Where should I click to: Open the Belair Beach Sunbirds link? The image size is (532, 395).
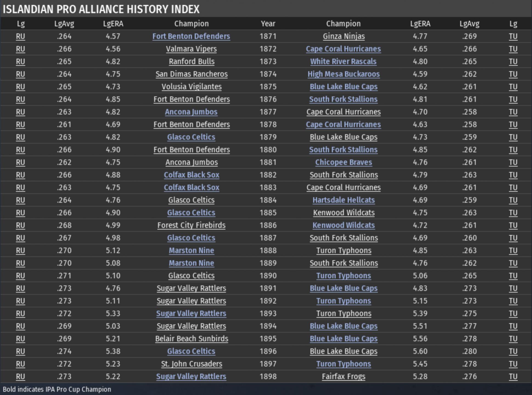pos(192,339)
